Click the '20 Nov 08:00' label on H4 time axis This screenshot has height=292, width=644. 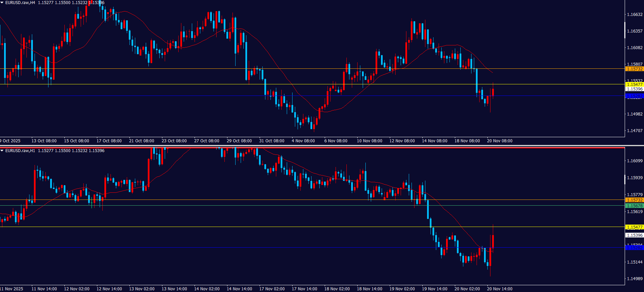coord(500,141)
